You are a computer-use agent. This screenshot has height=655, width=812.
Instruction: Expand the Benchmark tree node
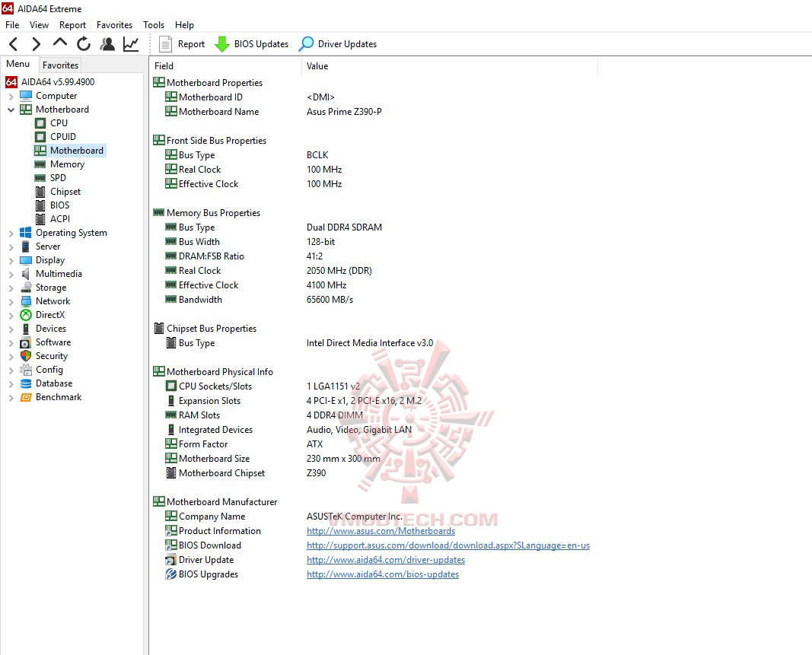pyautogui.click(x=11, y=398)
